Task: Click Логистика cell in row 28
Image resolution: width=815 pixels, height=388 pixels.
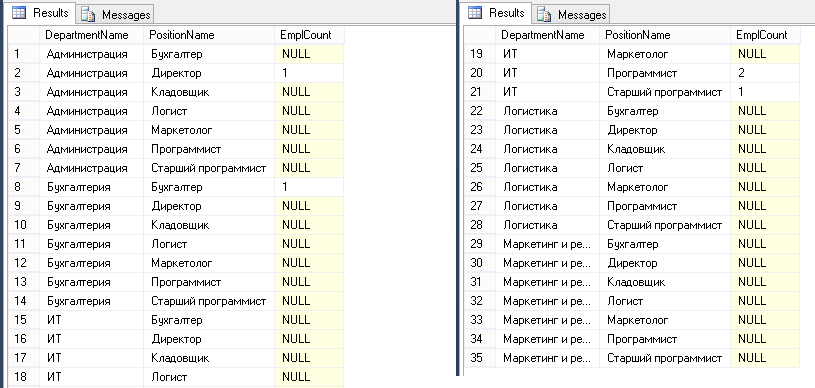Action: [x=547, y=225]
